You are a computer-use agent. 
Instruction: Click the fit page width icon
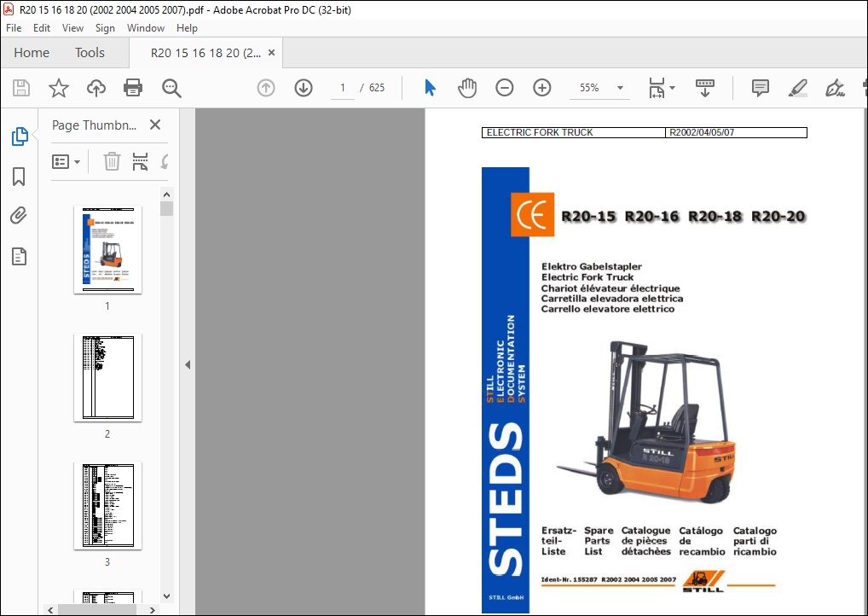657,88
